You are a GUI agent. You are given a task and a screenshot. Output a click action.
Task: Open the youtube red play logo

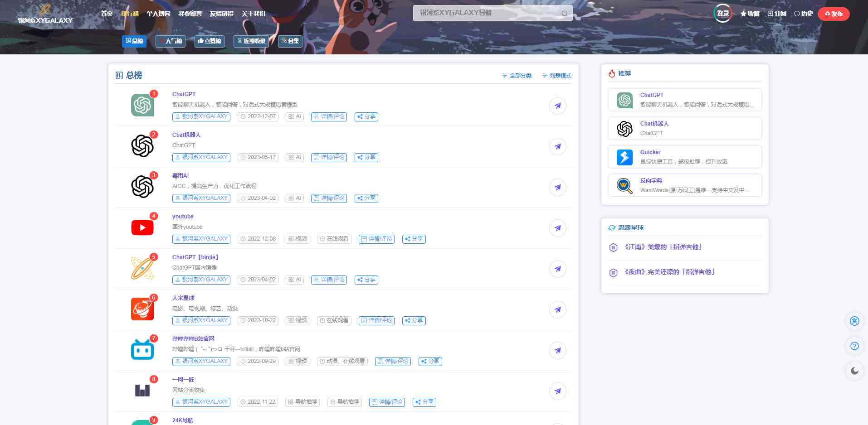coord(142,227)
